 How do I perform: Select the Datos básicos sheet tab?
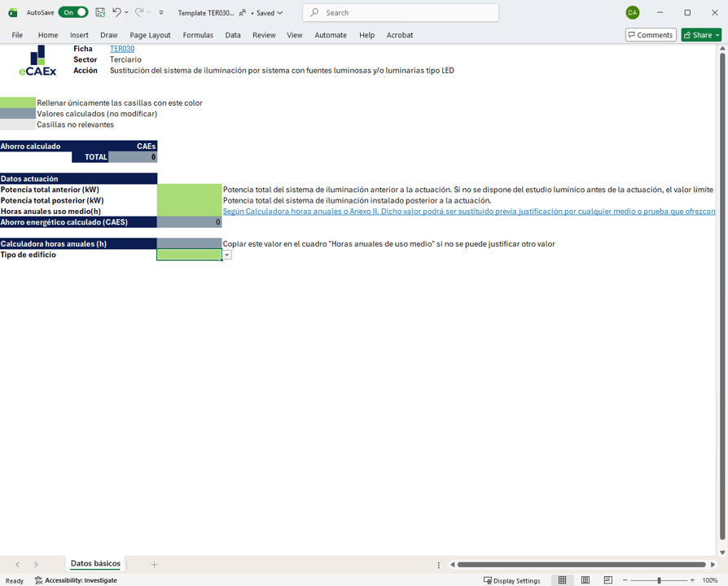tap(94, 563)
